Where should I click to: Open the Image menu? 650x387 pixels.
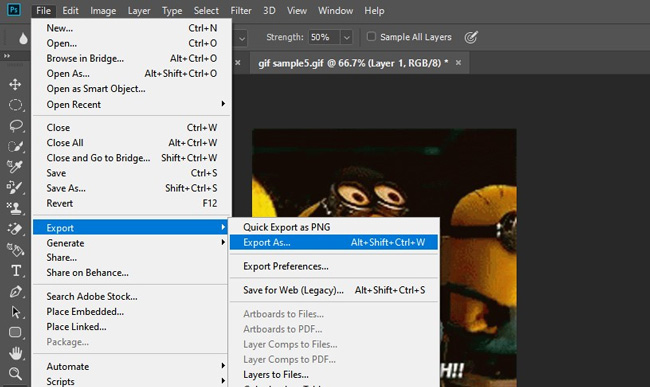pos(103,11)
